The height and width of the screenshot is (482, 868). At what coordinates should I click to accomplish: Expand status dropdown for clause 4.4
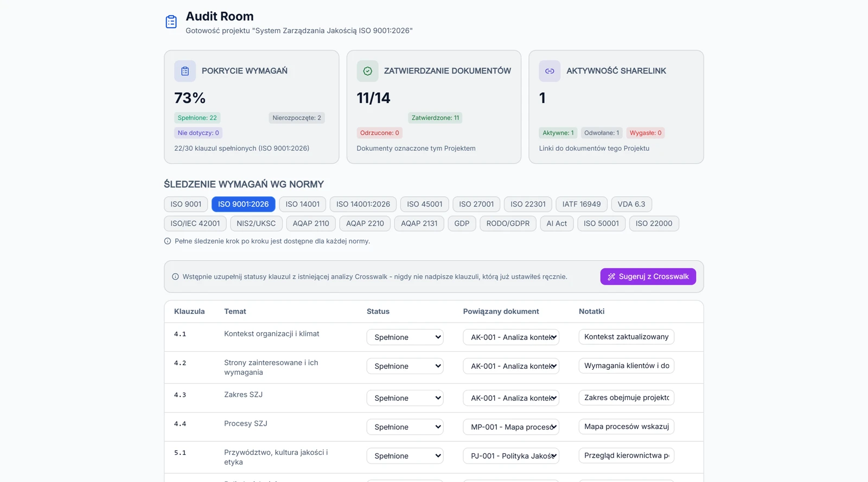405,427
